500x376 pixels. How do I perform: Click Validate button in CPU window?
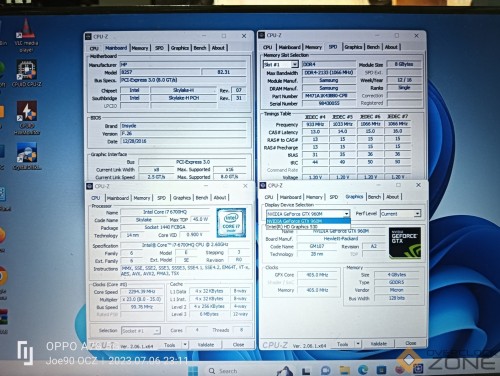206,345
